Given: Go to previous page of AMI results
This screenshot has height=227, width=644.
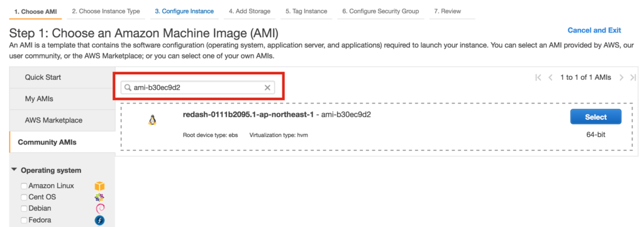Looking at the screenshot, I should point(550,77).
